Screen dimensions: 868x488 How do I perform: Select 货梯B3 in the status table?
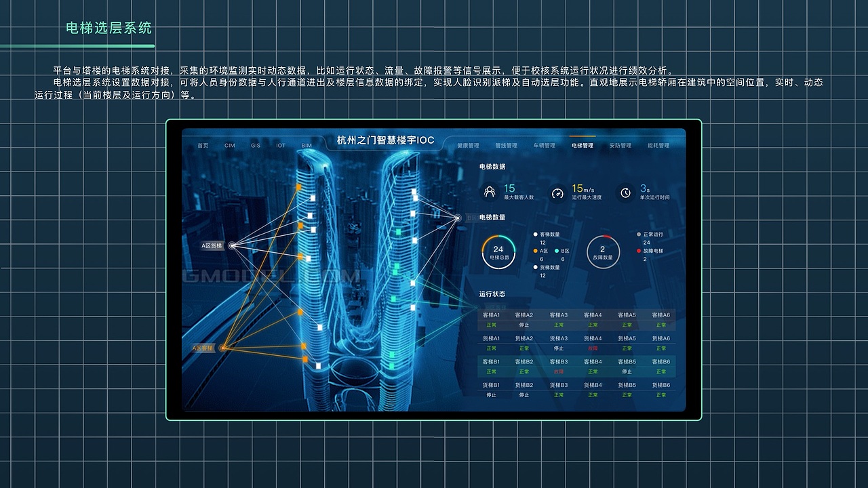pyautogui.click(x=559, y=385)
